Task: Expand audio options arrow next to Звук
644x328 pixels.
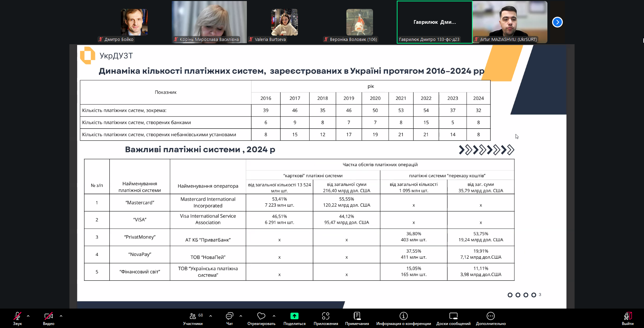Action: [28, 316]
